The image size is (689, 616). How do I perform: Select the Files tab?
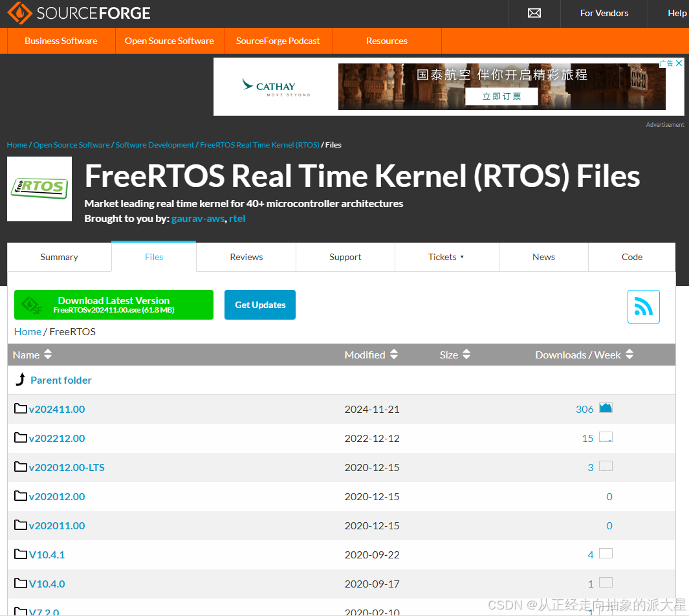pyautogui.click(x=154, y=257)
